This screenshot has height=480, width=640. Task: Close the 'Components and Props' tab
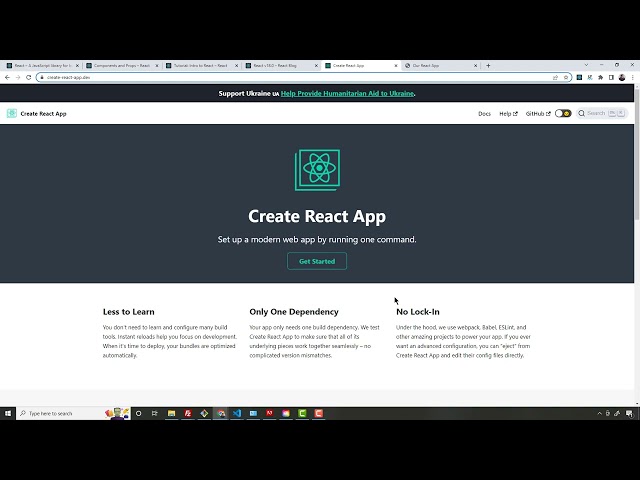point(157,65)
